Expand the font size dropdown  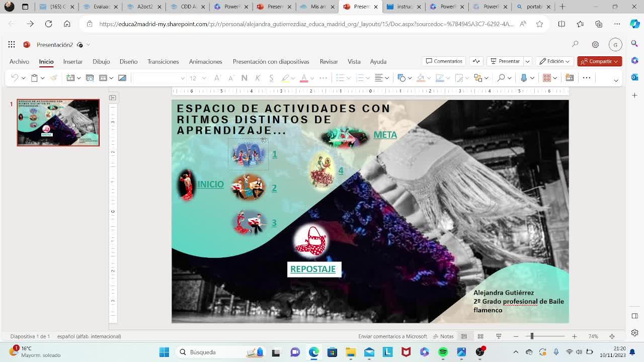204,78
